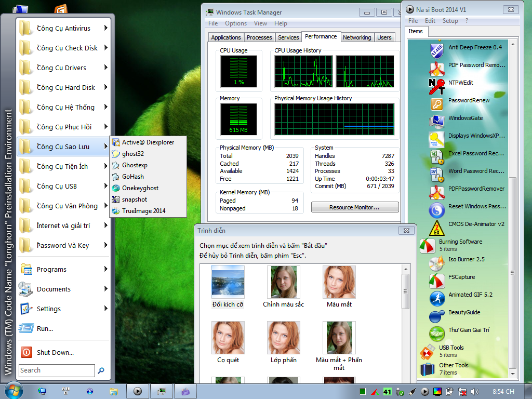Select Màu mắt thumbnail
Viewport: 532px width, 399px height.
pos(339,282)
